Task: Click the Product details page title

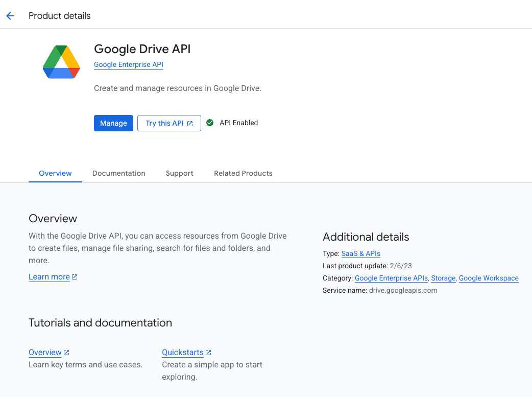Action: click(59, 16)
